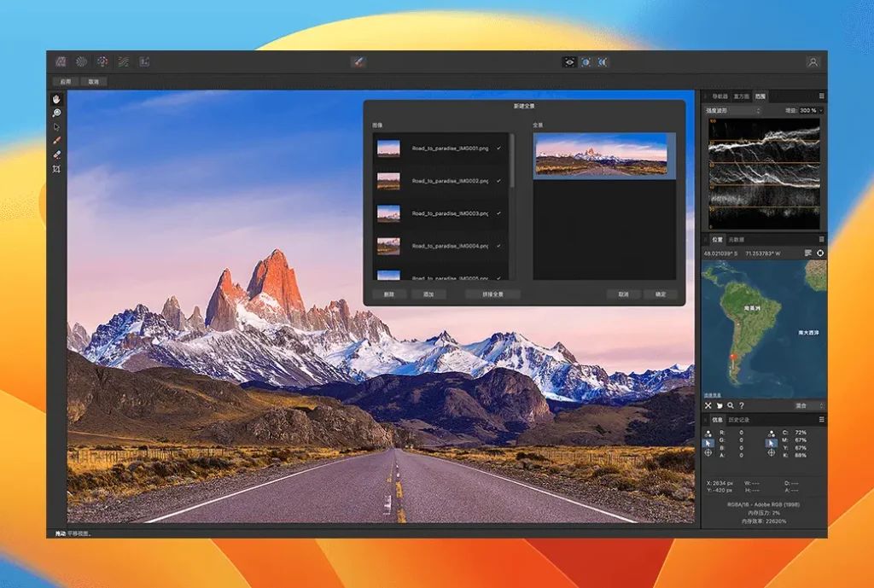Switch to the Tone Mapping persona icon

click(123, 61)
